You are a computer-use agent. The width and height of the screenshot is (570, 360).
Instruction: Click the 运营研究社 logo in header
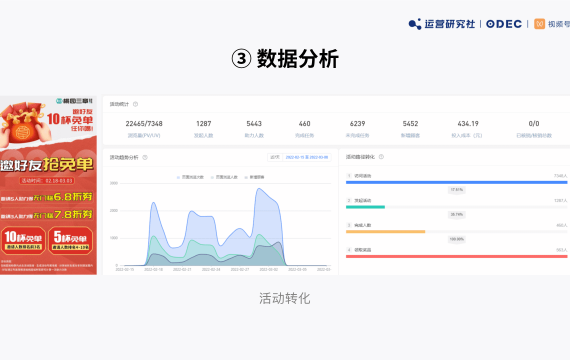click(x=442, y=24)
